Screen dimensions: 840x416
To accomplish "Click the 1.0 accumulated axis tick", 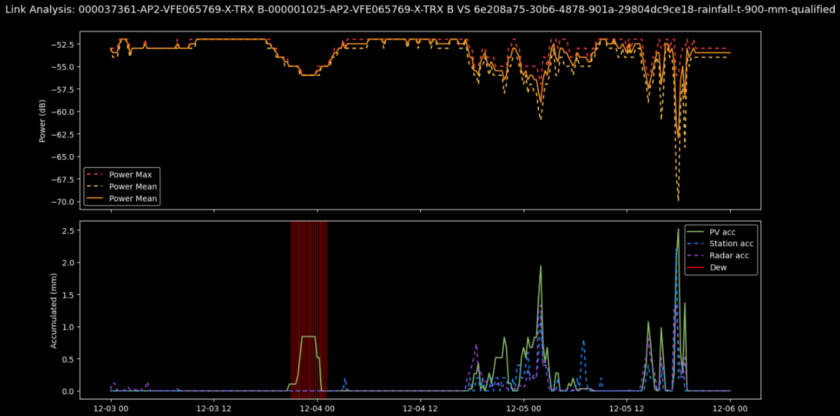I will 70,327.
